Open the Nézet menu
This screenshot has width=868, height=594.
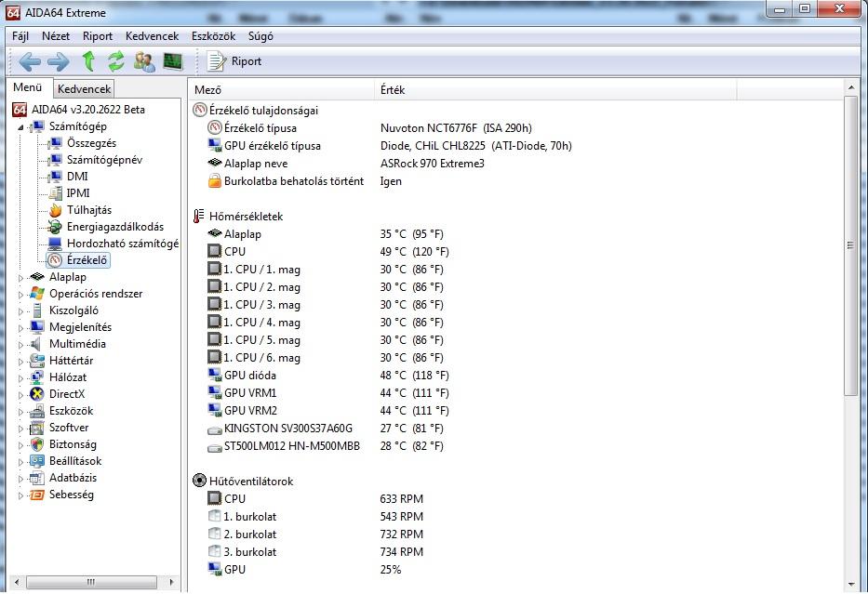click(56, 36)
